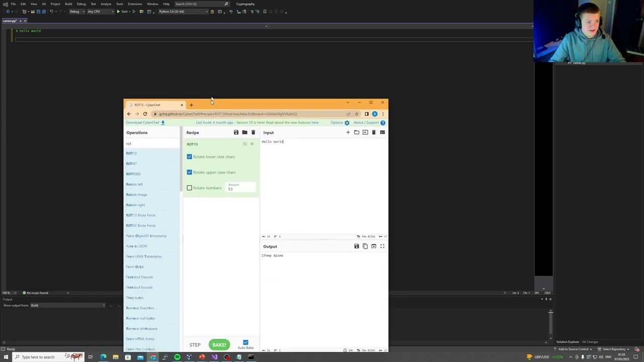Copy raw output to the clipboard

tap(365, 246)
